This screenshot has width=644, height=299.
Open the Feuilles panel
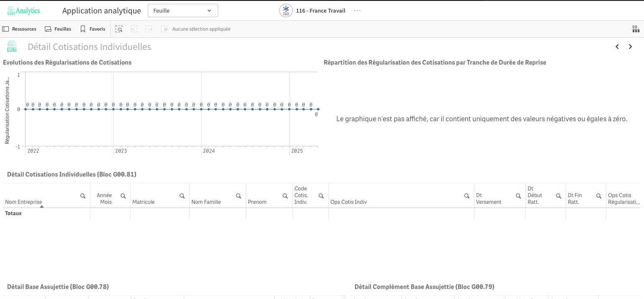58,29
